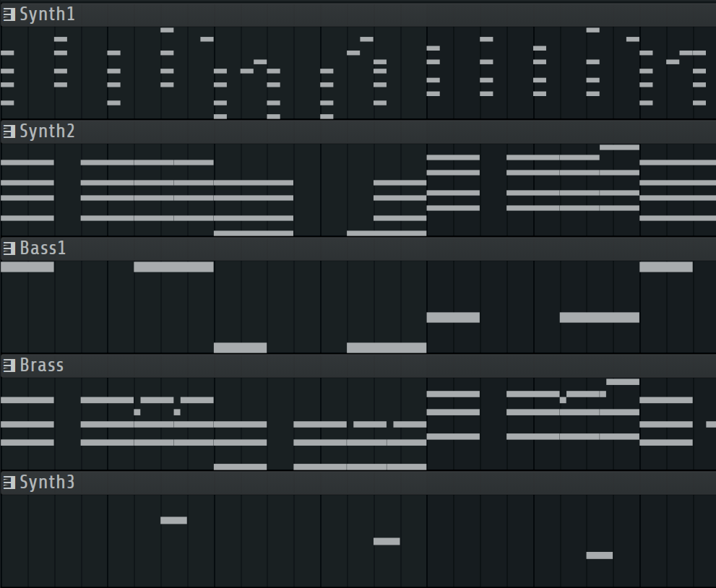Select the Synth3 track label
Image resolution: width=716 pixels, height=588 pixels.
pos(47,482)
